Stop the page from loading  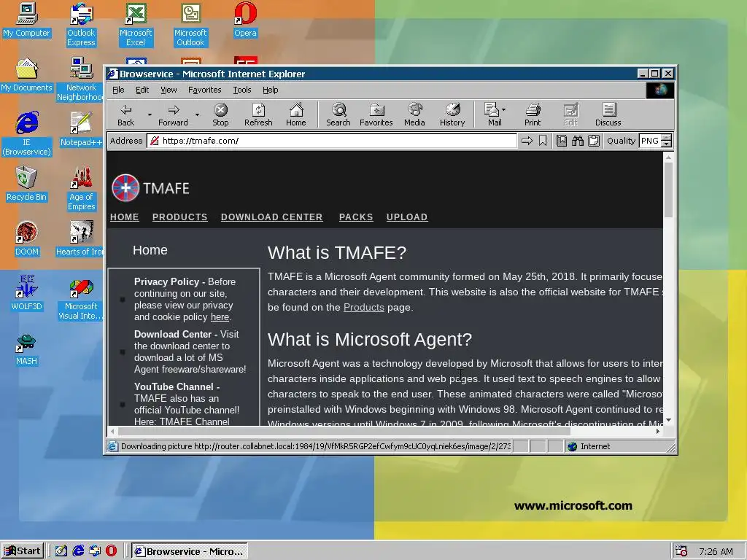pos(220,114)
